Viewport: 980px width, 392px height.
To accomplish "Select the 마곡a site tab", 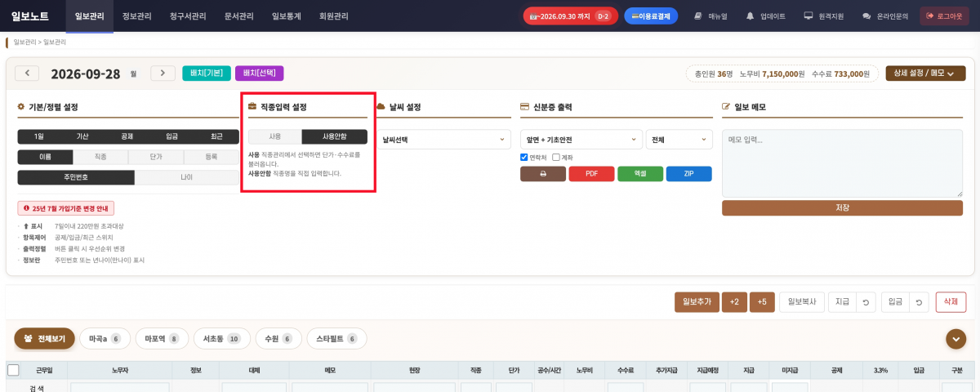I will coord(105,338).
